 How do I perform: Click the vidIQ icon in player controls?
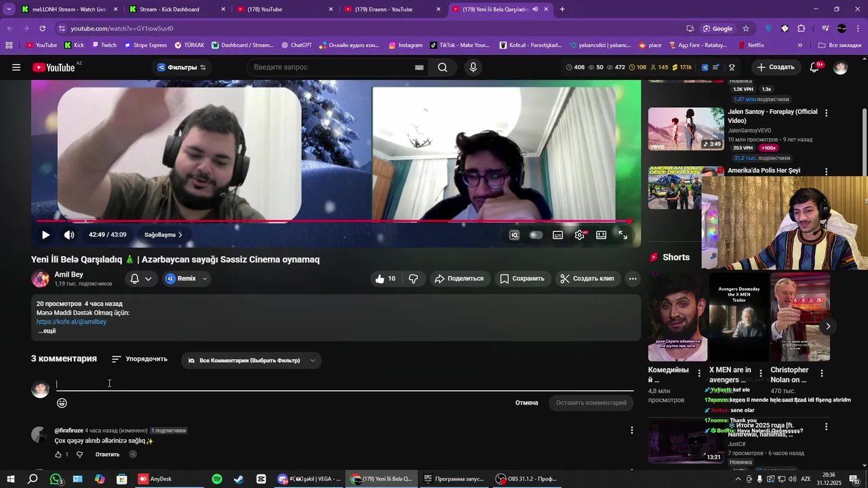(x=515, y=235)
